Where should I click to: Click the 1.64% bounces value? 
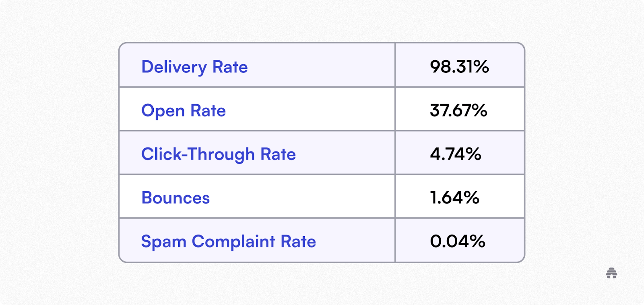click(x=454, y=198)
